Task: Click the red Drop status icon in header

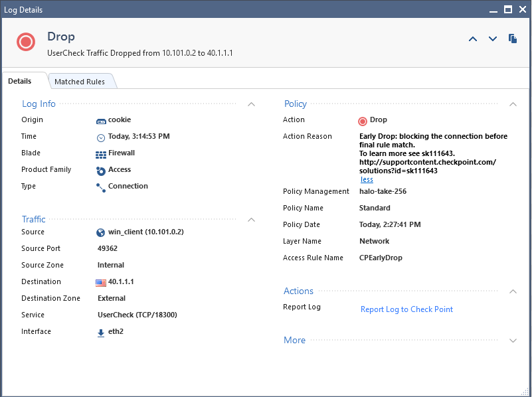Action: [25, 41]
